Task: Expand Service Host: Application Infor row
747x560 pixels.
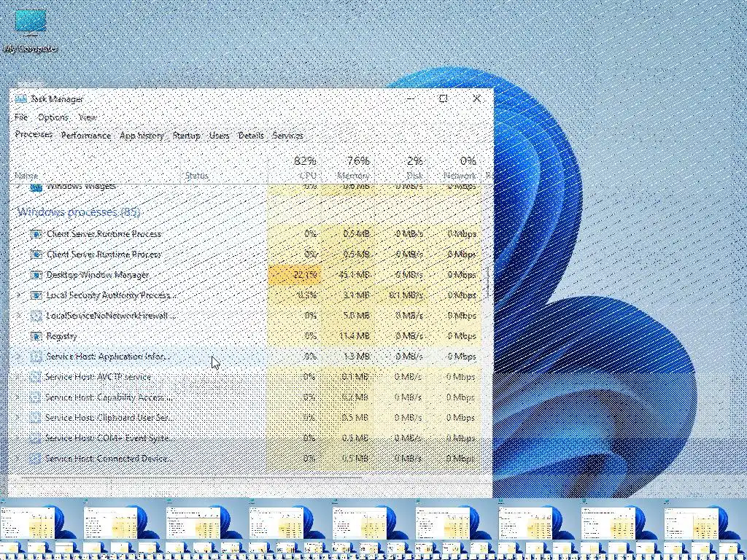Action: (x=18, y=356)
